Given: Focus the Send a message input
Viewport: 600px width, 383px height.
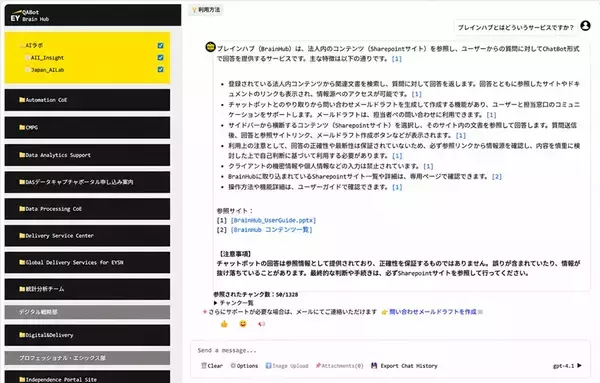Looking at the screenshot, I should (x=390, y=350).
